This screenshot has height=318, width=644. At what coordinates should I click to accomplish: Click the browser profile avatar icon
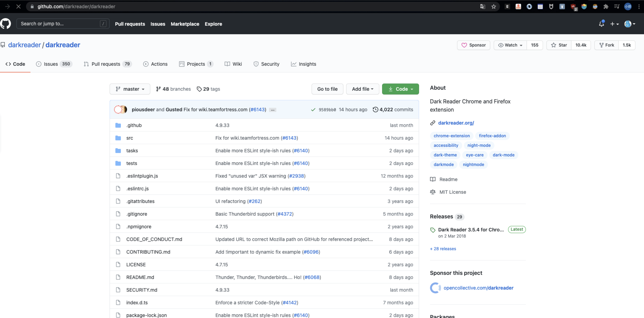pyautogui.click(x=628, y=7)
